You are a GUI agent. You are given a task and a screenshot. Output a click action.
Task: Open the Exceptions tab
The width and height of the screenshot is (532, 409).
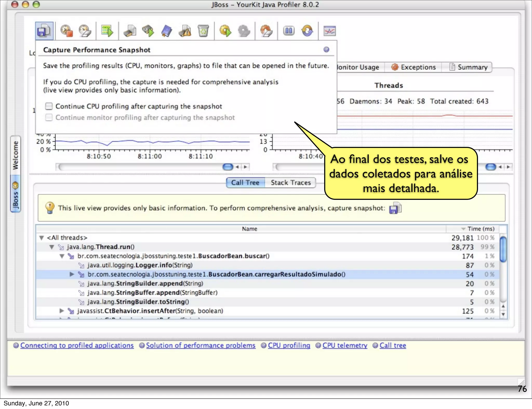(413, 67)
